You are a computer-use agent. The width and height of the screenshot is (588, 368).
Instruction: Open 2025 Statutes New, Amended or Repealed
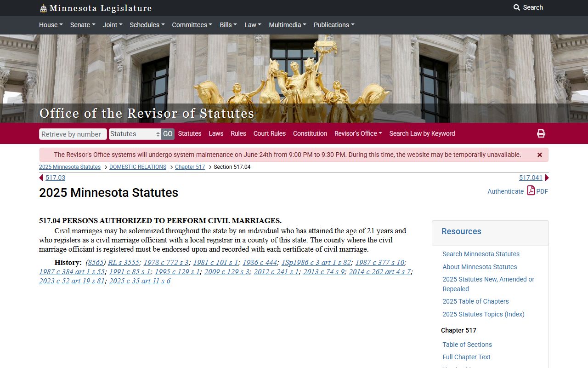(x=488, y=284)
